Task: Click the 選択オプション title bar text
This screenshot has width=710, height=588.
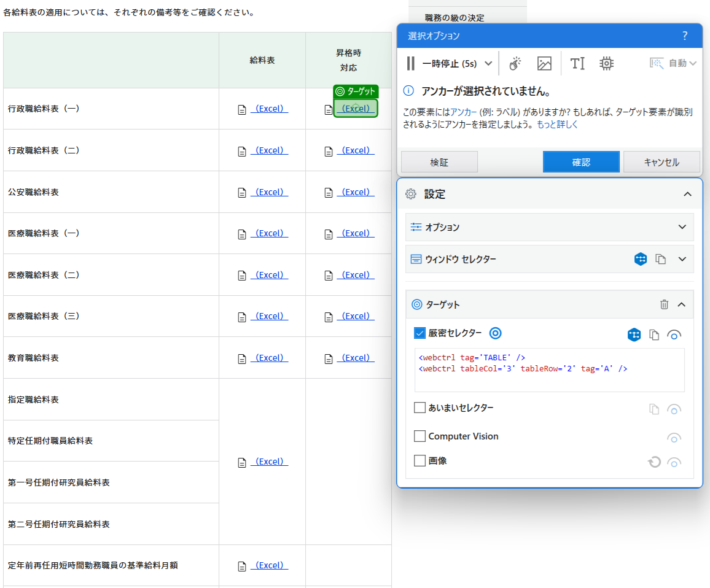Action: [434, 36]
